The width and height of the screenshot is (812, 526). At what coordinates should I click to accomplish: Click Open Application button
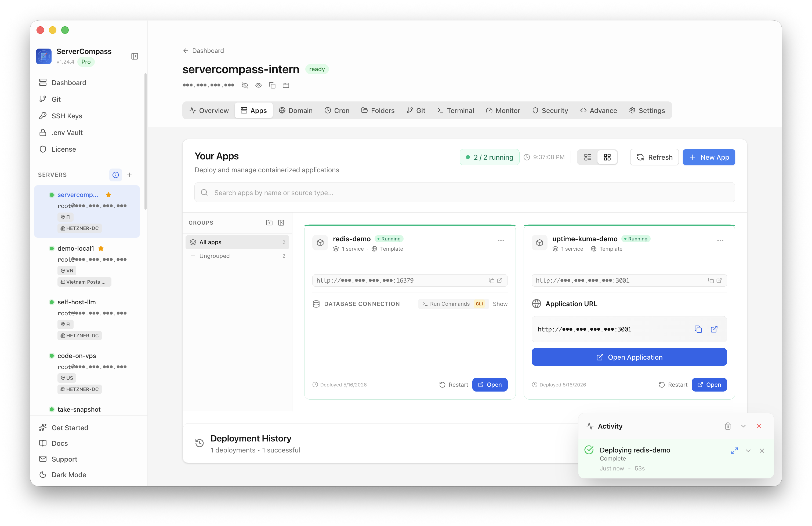[x=629, y=357]
